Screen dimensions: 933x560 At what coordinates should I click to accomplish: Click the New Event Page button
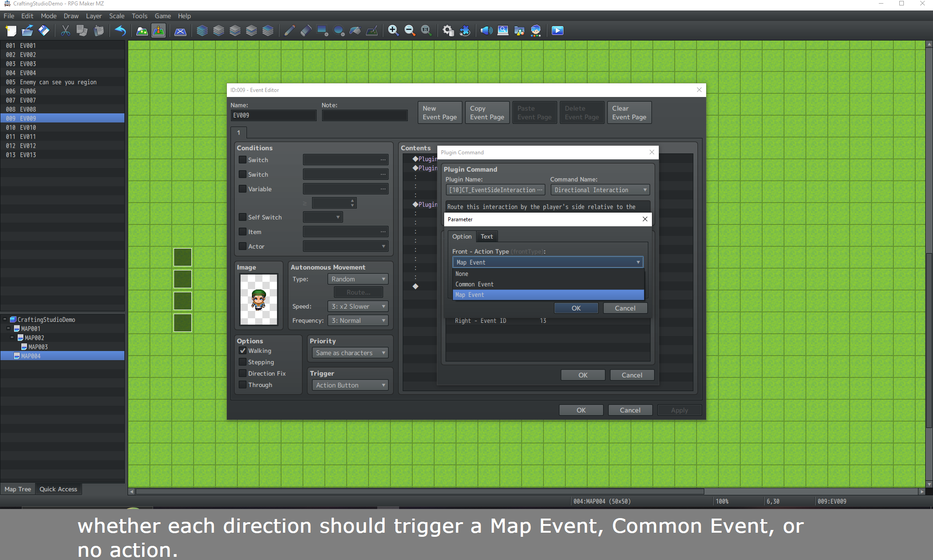(x=440, y=112)
